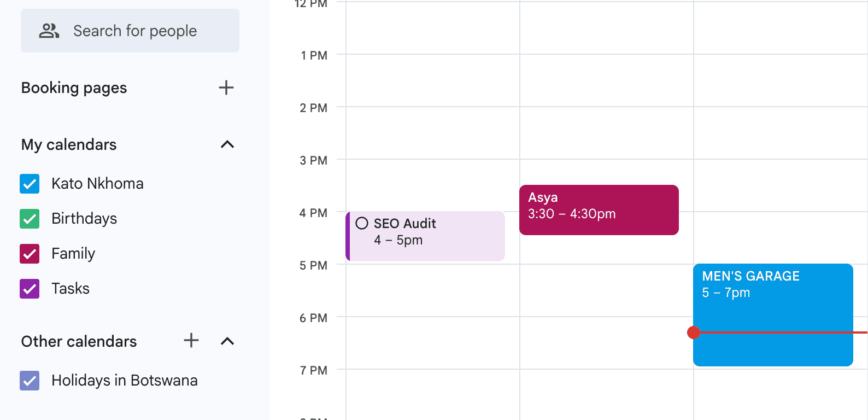
Task: Collapse the My calendars section
Action: (227, 144)
